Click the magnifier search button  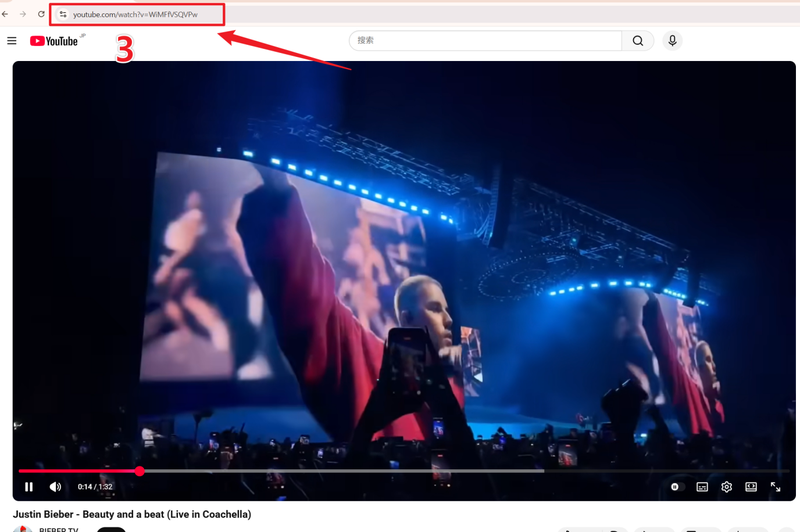638,40
